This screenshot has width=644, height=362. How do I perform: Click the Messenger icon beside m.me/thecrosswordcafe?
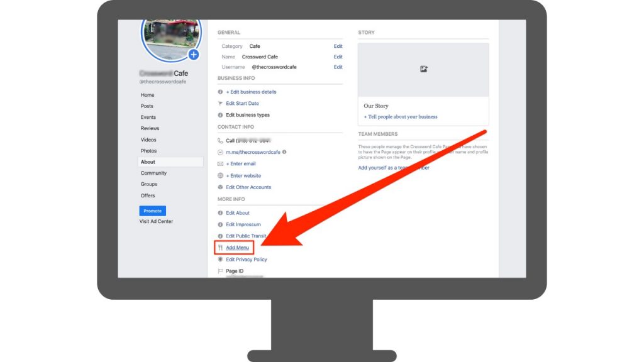pyautogui.click(x=220, y=152)
